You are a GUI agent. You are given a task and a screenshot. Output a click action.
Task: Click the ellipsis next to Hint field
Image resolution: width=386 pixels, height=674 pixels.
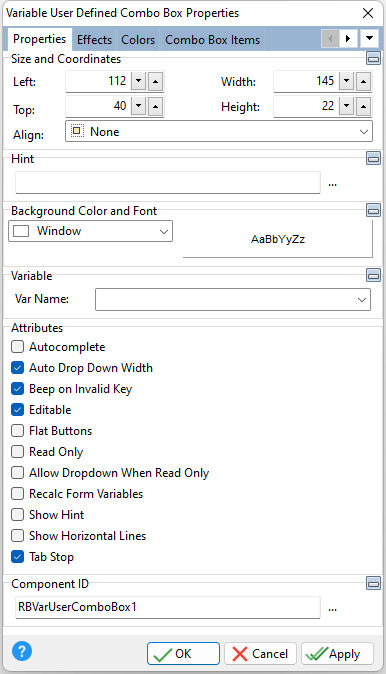click(332, 184)
